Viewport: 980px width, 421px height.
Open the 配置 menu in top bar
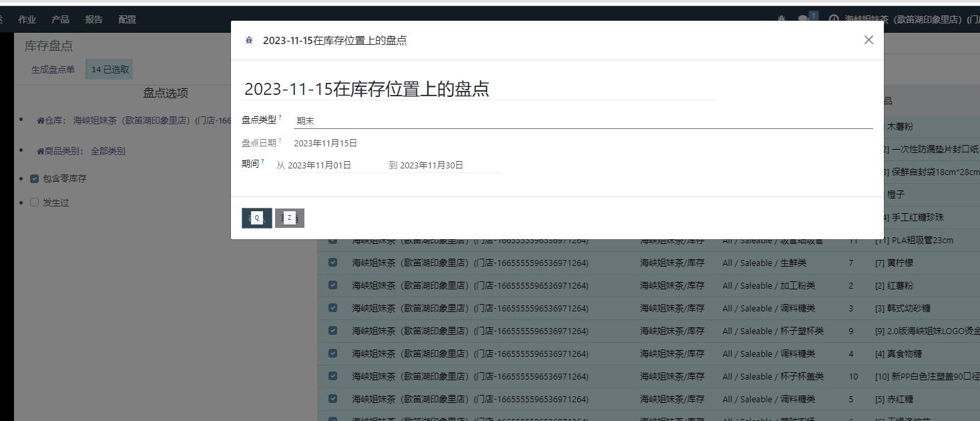click(127, 19)
